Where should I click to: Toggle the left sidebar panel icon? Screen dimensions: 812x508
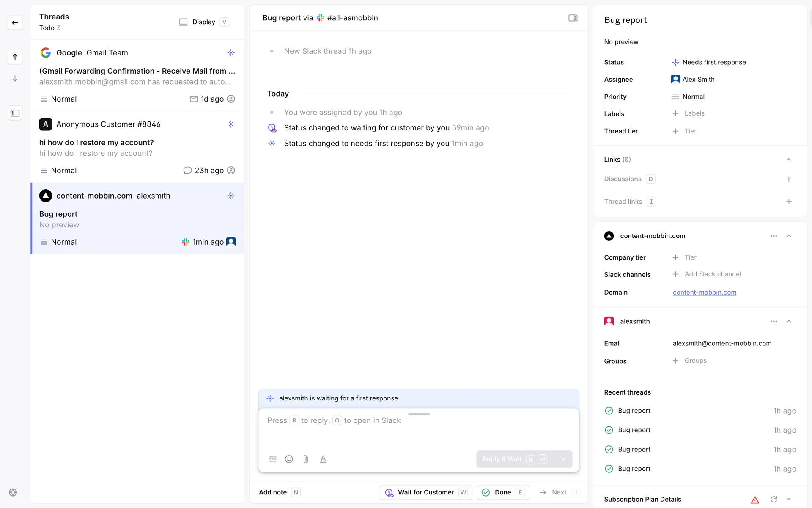[x=15, y=113]
